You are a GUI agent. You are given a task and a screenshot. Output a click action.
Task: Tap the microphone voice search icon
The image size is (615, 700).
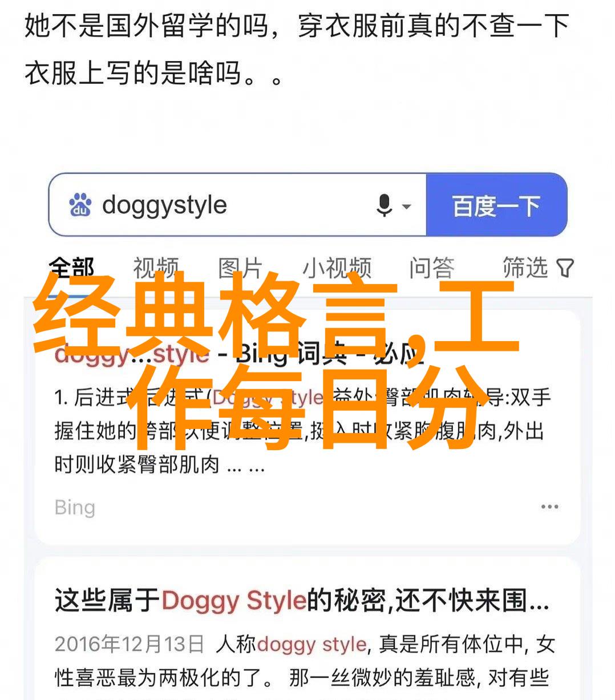(385, 205)
